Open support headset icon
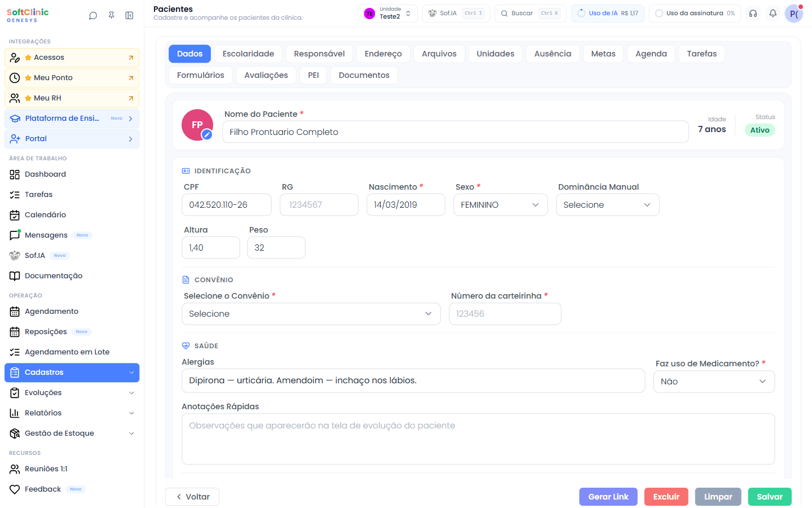The width and height of the screenshot is (812, 508). coord(753,14)
